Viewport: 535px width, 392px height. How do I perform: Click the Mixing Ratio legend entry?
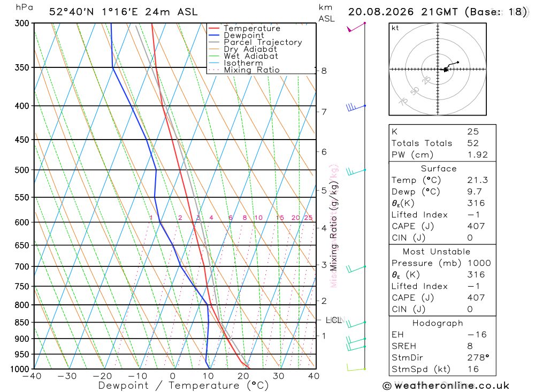click(x=244, y=70)
